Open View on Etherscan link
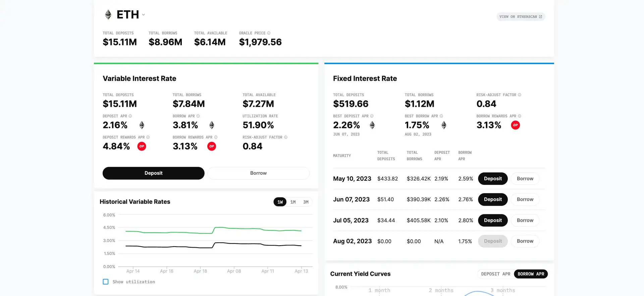Viewport: 644px width, 296px height. tap(521, 17)
